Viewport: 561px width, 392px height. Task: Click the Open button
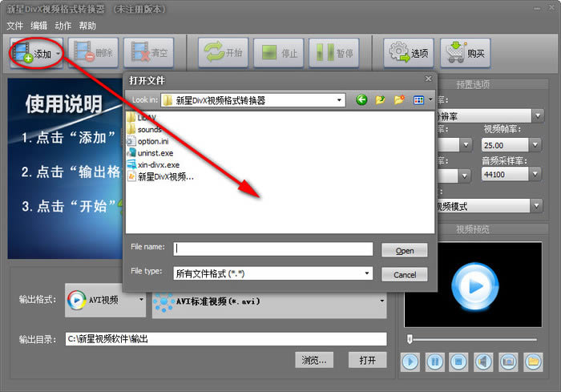404,250
